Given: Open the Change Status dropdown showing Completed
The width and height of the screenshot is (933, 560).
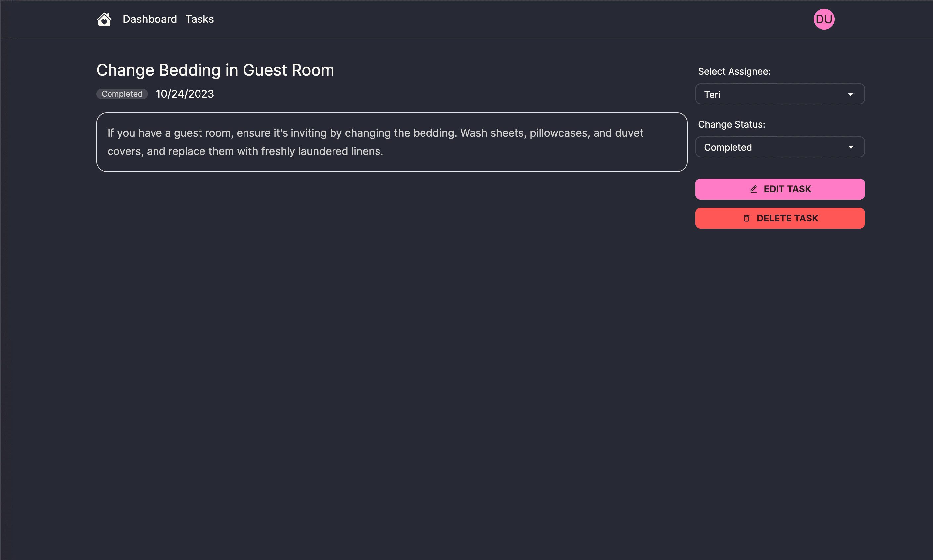Looking at the screenshot, I should [x=780, y=147].
